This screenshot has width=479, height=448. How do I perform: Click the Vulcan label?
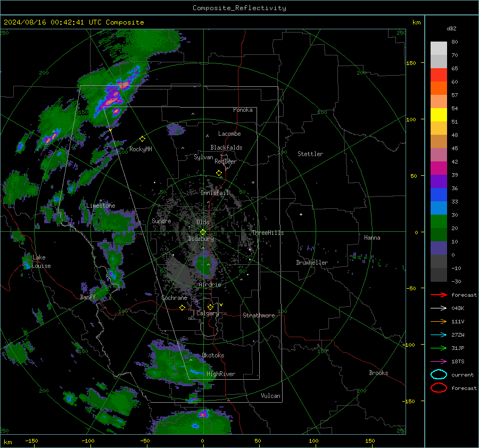coord(270,396)
